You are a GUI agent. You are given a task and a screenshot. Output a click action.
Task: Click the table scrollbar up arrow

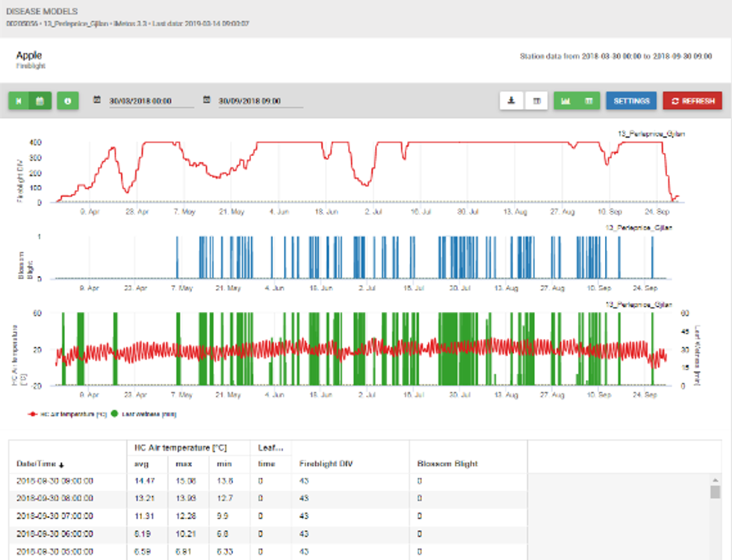(x=716, y=479)
